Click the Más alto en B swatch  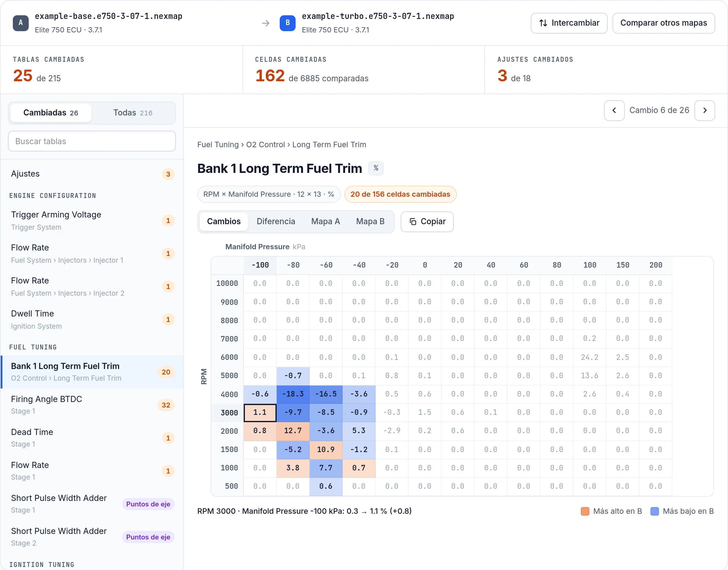584,511
